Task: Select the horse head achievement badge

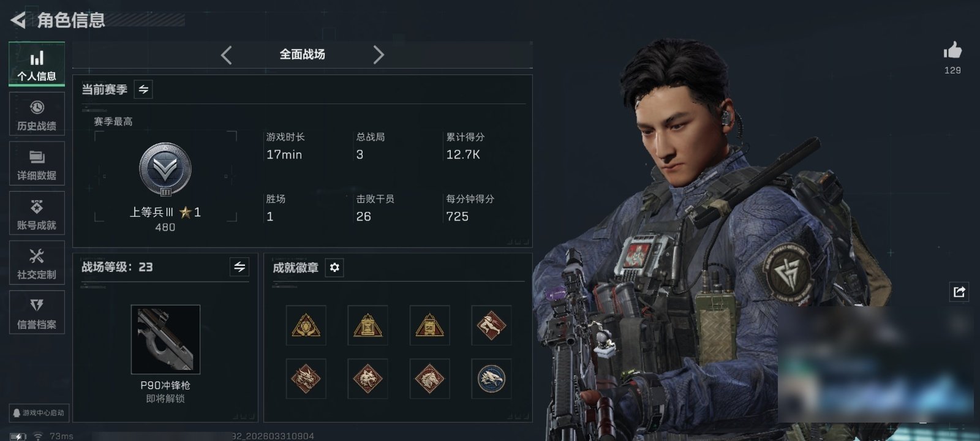Action: (x=429, y=379)
